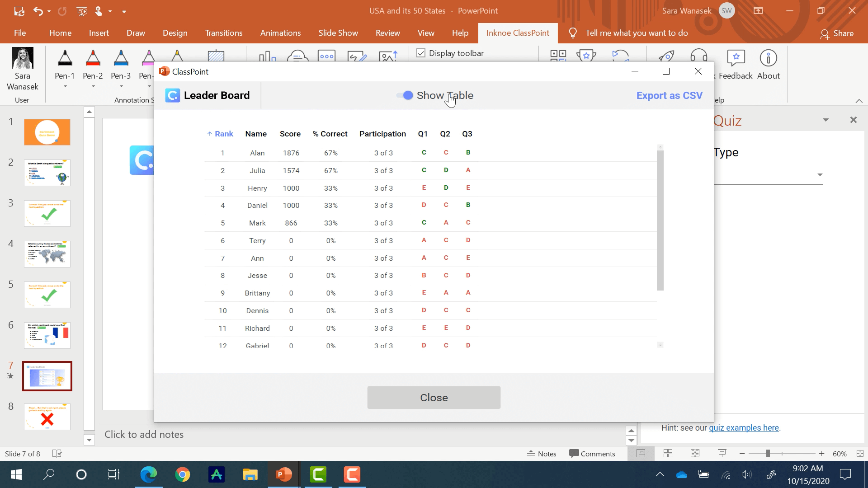Image resolution: width=868 pixels, height=488 pixels.
Task: Open the quiz examples here link
Action: [x=744, y=428]
